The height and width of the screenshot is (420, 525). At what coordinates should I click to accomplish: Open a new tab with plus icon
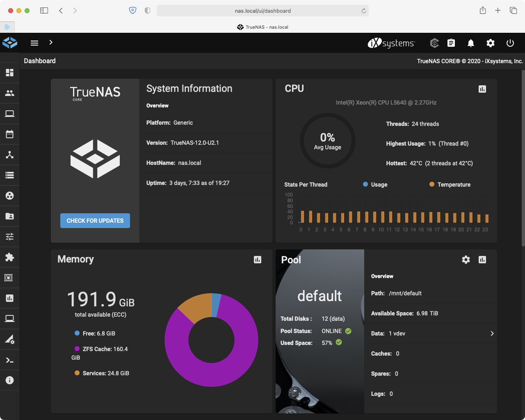point(498,11)
